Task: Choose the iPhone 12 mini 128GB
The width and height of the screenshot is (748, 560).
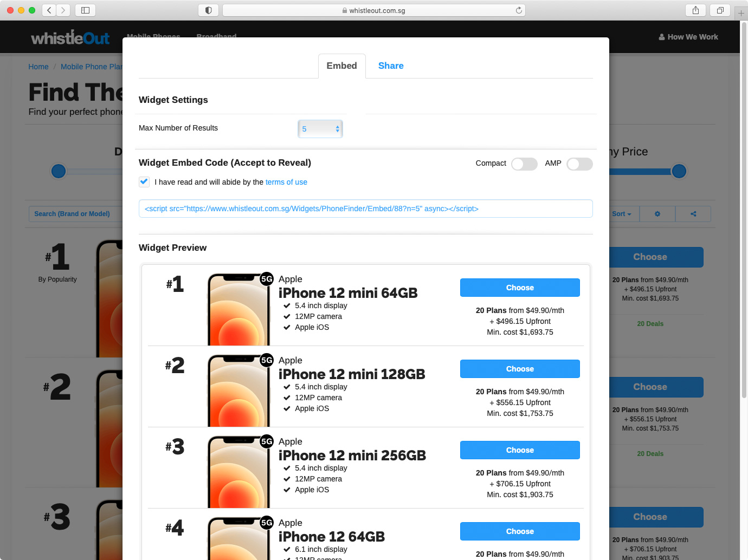Action: [x=519, y=369]
